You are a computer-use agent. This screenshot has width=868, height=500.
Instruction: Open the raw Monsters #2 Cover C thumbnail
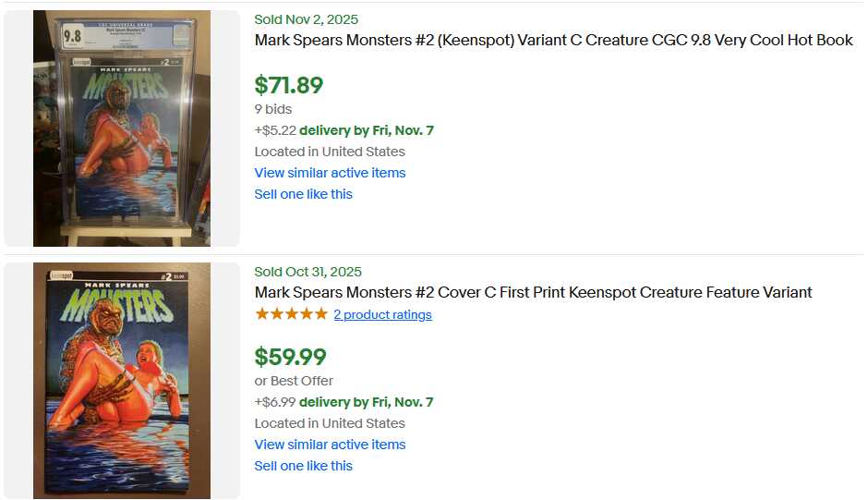(x=122, y=381)
